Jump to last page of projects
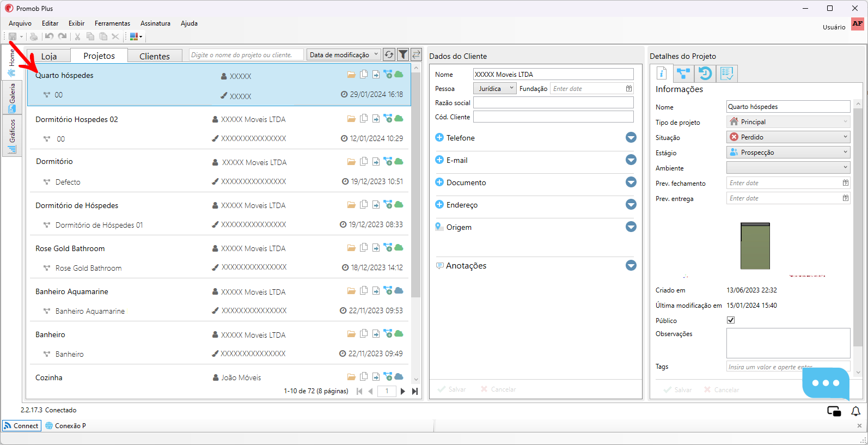The height and width of the screenshot is (445, 868). pyautogui.click(x=415, y=391)
